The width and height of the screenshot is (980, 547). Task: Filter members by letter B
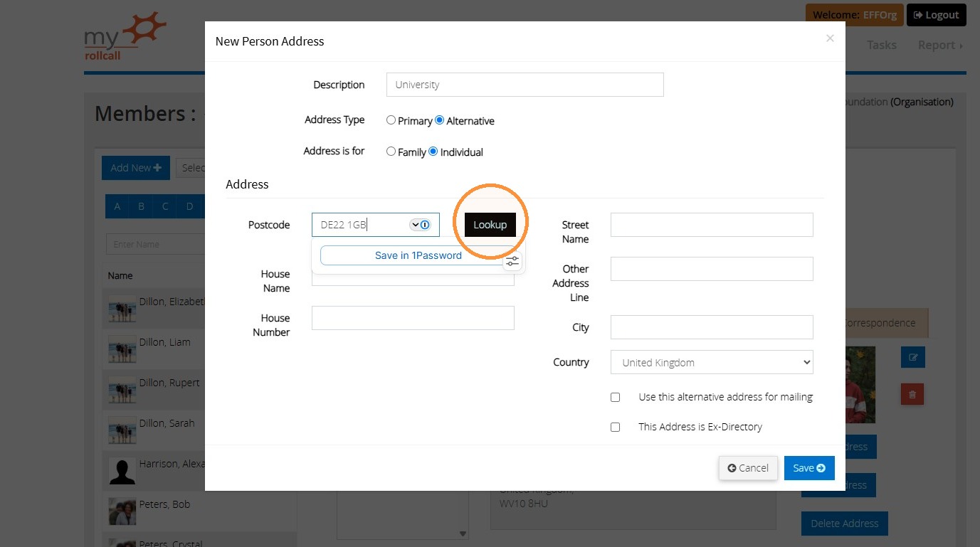click(142, 206)
